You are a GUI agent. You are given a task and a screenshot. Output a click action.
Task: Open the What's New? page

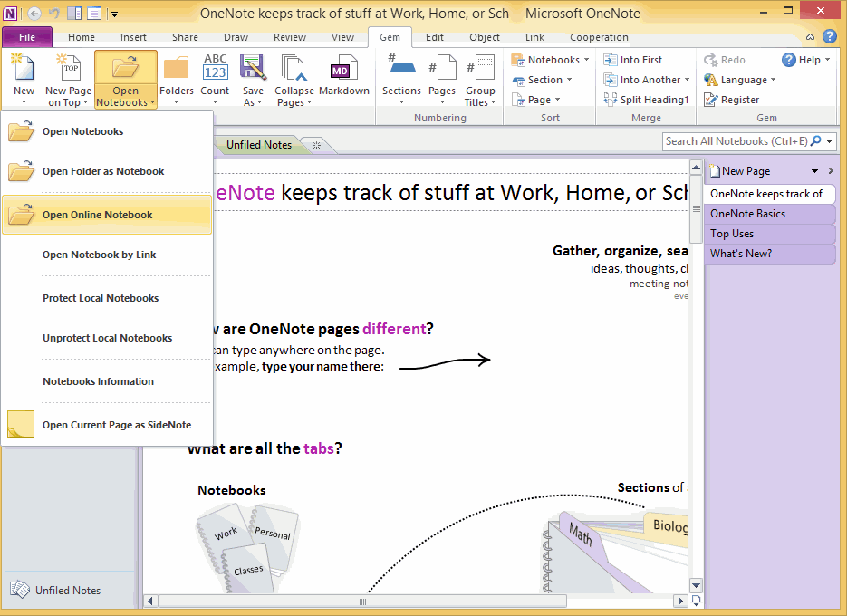pos(769,254)
